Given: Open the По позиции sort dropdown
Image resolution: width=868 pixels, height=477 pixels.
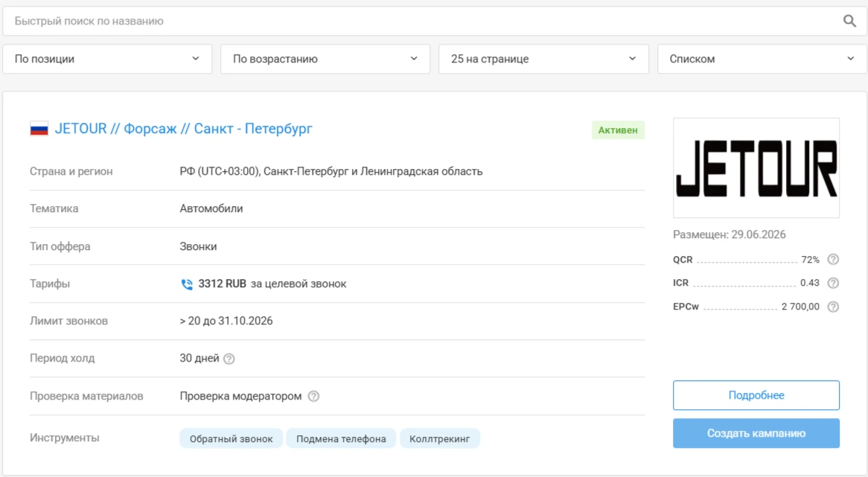Looking at the screenshot, I should pos(107,59).
